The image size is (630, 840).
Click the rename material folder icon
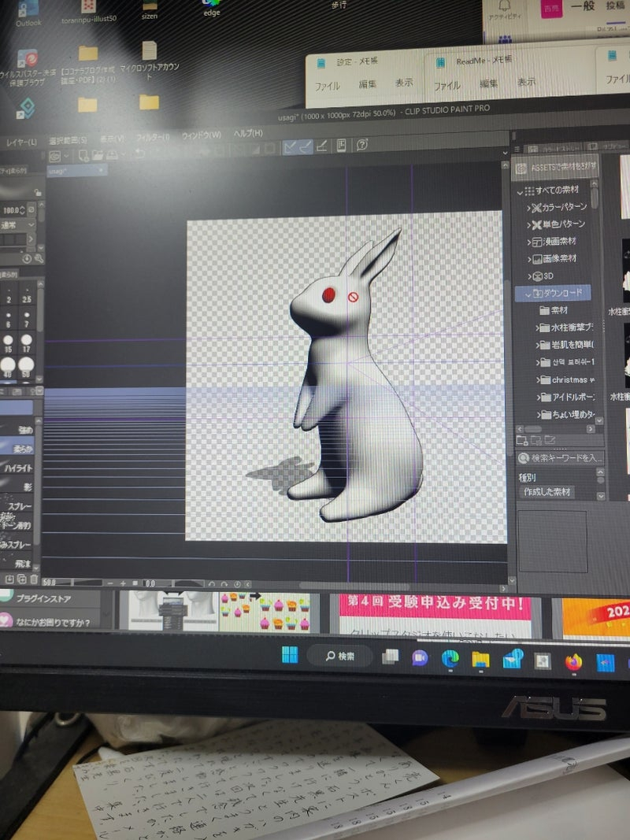point(549,440)
